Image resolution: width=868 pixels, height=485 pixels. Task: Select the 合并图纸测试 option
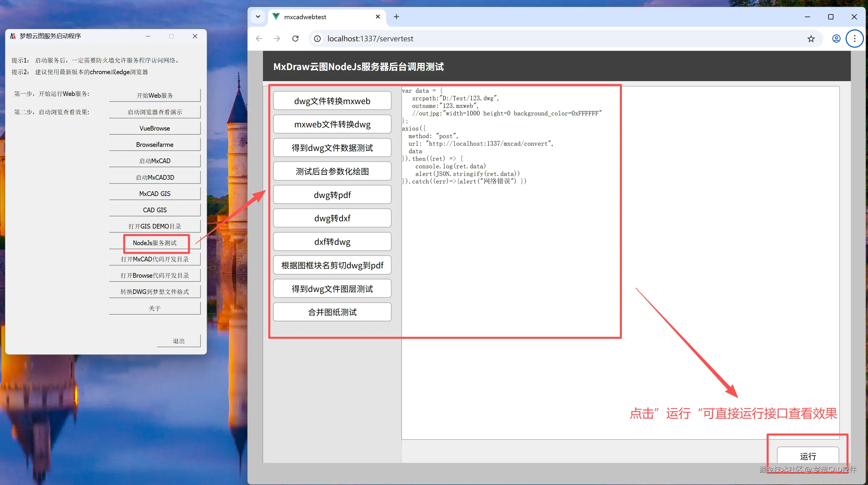coord(332,312)
